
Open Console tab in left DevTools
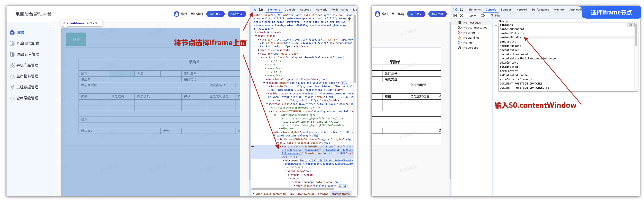[x=290, y=10]
